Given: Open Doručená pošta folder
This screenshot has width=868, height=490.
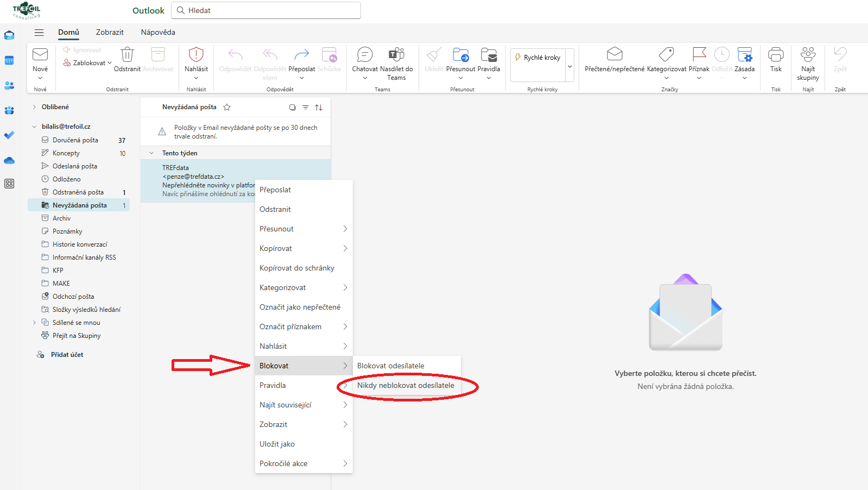Looking at the screenshot, I should tap(79, 140).
